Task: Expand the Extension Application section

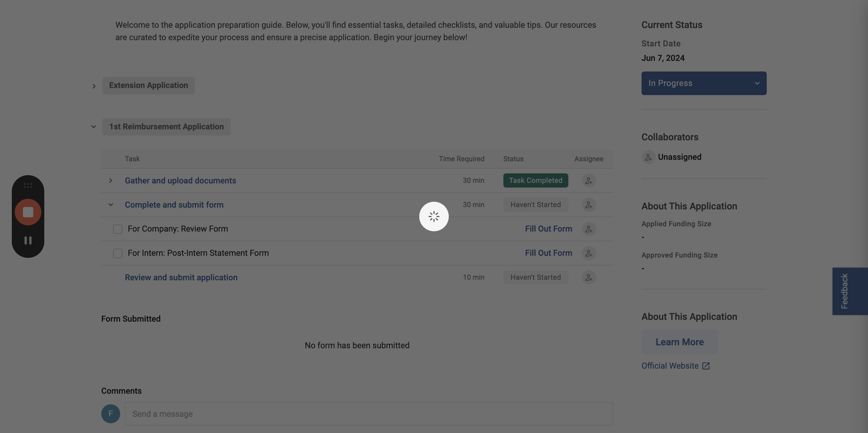Action: [94, 86]
